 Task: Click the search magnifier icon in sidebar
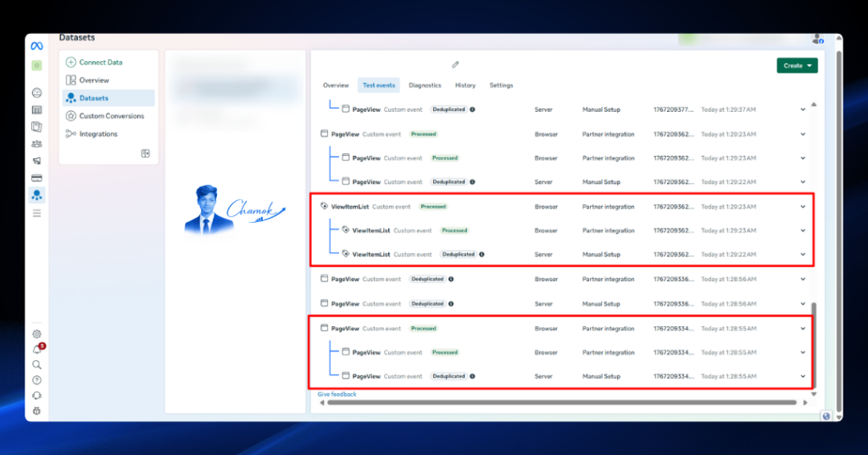click(36, 365)
